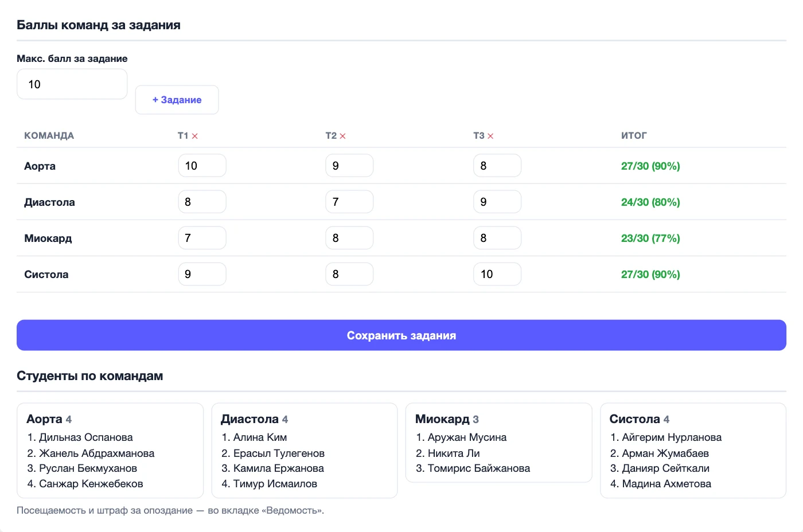This screenshot has height=532, width=803.
Task: Edit Систола's T1 score field
Action: pyautogui.click(x=202, y=274)
